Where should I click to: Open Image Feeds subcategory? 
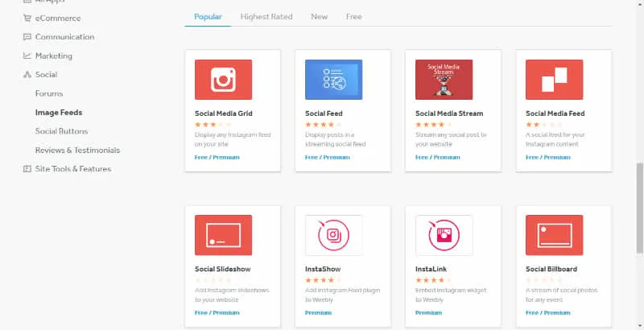(x=59, y=113)
